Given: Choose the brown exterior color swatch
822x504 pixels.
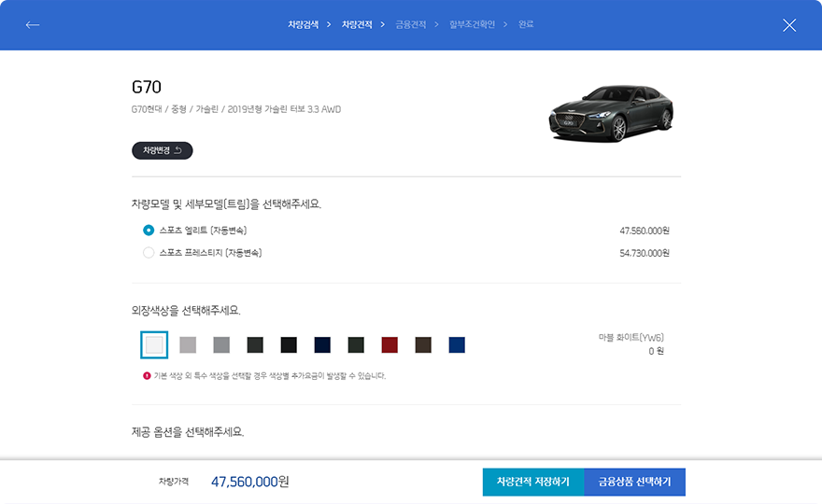Looking at the screenshot, I should 423,344.
